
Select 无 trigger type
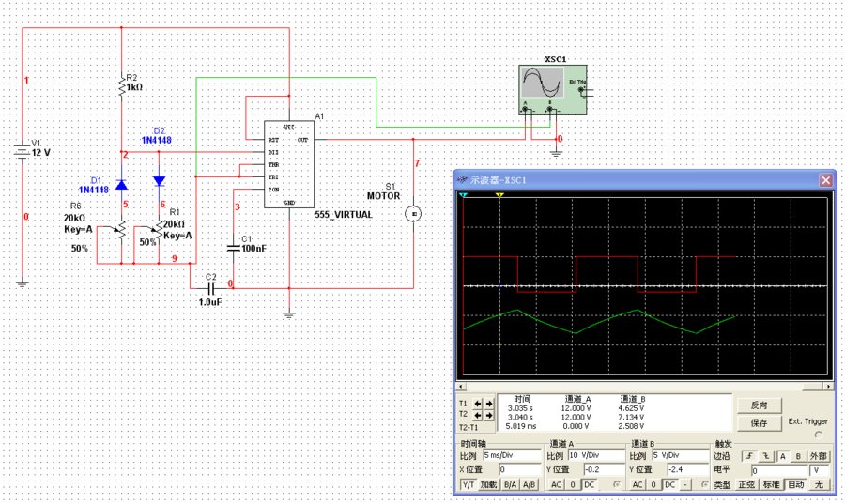coord(819,484)
